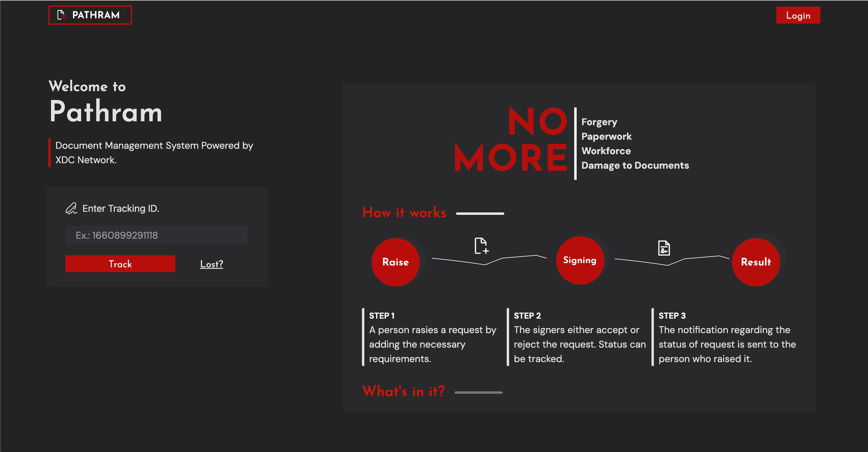
Task: Click the red Raise circle
Action: [395, 262]
